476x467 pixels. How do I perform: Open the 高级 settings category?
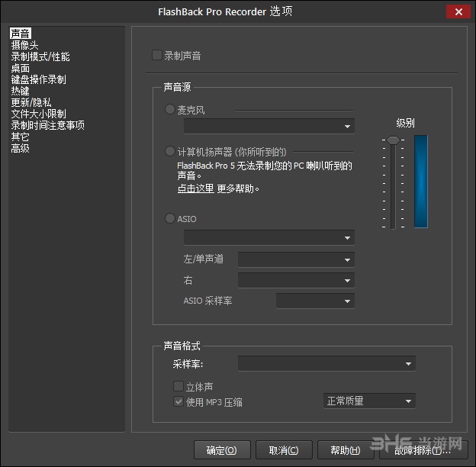click(21, 148)
